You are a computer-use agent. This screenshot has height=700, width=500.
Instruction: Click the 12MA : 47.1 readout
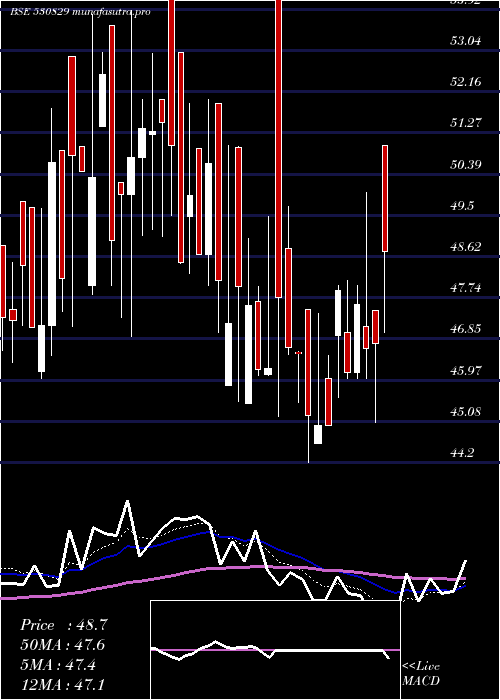(x=64, y=685)
